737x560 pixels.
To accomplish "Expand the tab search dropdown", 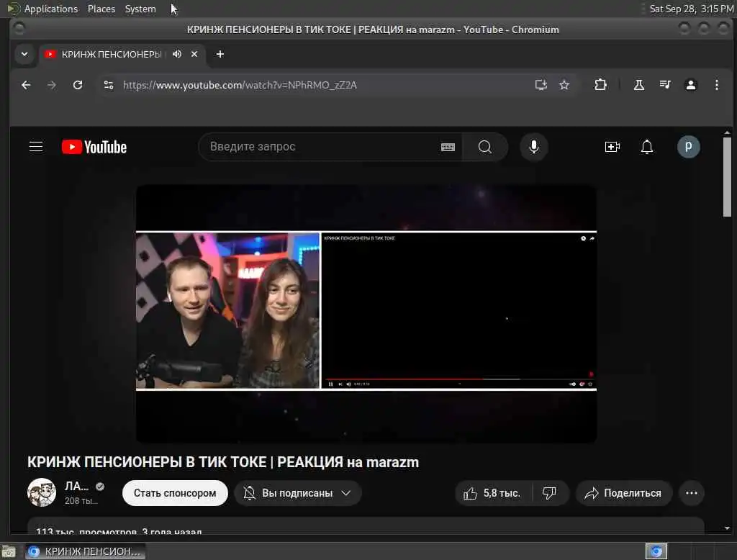I will click(24, 54).
